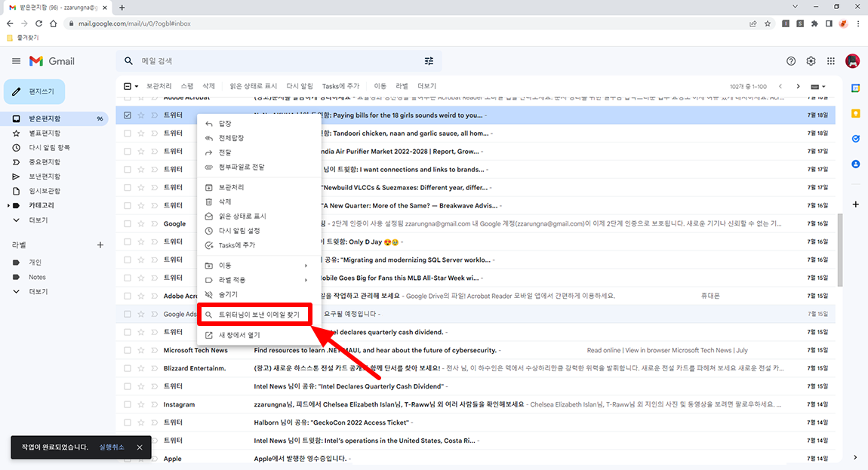
Task: Open the Google apps grid icon
Action: [831, 61]
